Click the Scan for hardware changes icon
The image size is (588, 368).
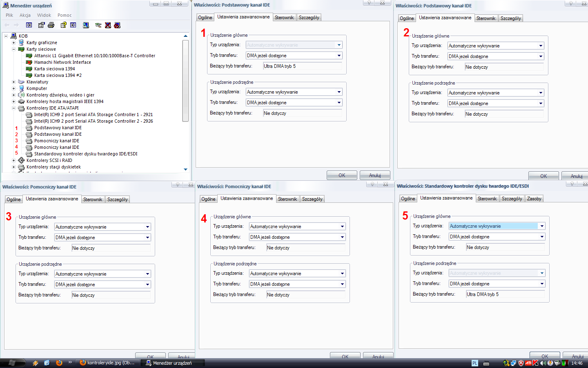click(x=86, y=25)
